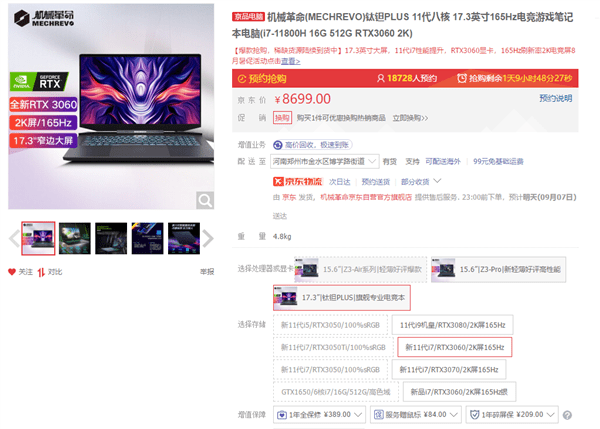Click the 预约抢购 banner label
600x429 pixels.
[x=262, y=78]
